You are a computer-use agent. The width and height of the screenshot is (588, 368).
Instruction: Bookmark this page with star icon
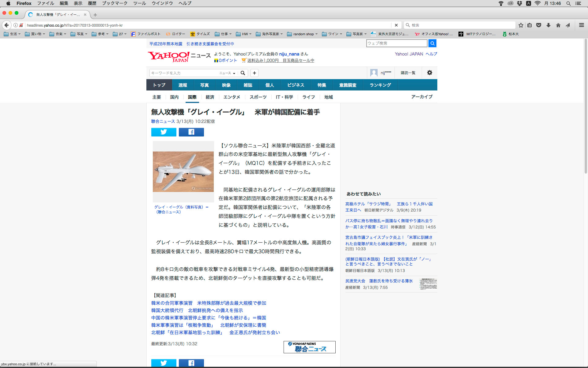[x=521, y=25]
